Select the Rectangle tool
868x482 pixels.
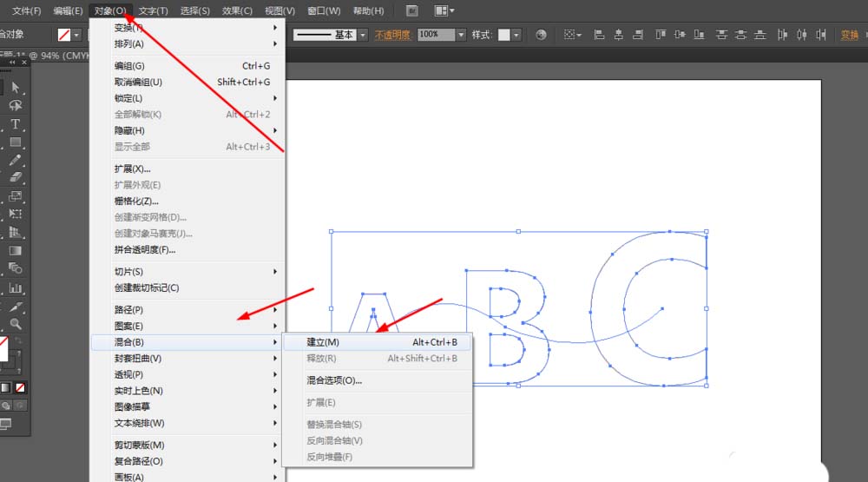[15, 142]
